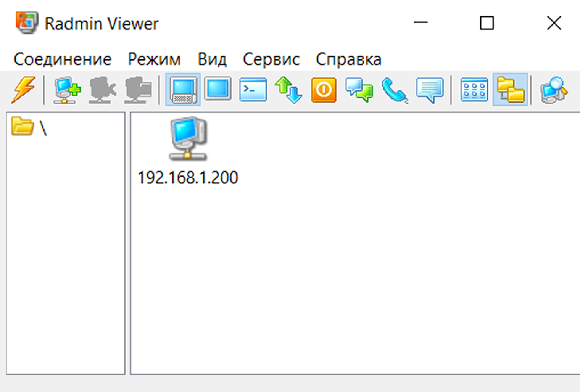
Task: Maximize the Radmin Viewer window
Action: [x=487, y=23]
